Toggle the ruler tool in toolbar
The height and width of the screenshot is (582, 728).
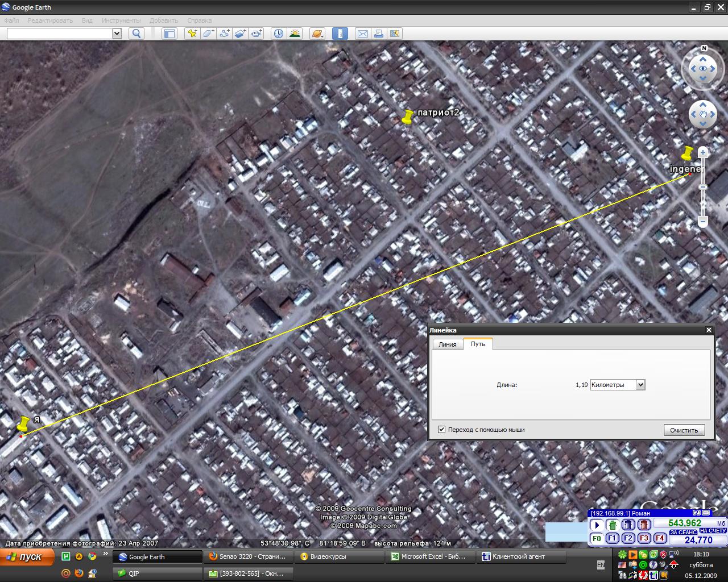pyautogui.click(x=340, y=34)
